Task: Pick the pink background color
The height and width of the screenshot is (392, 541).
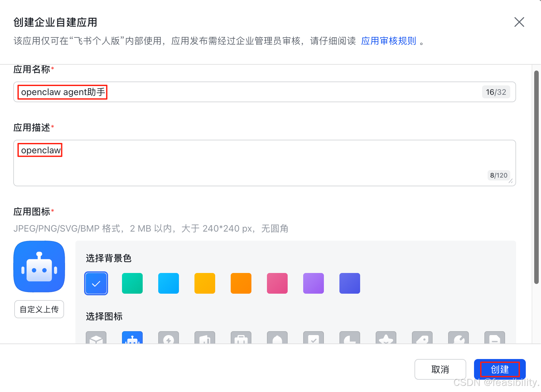Action: click(x=277, y=283)
